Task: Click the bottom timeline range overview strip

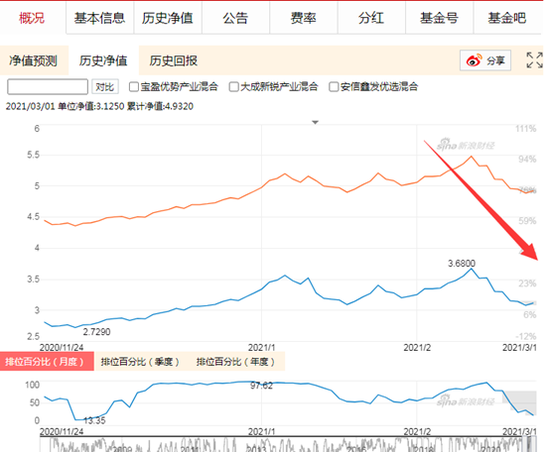Action: 288,445
